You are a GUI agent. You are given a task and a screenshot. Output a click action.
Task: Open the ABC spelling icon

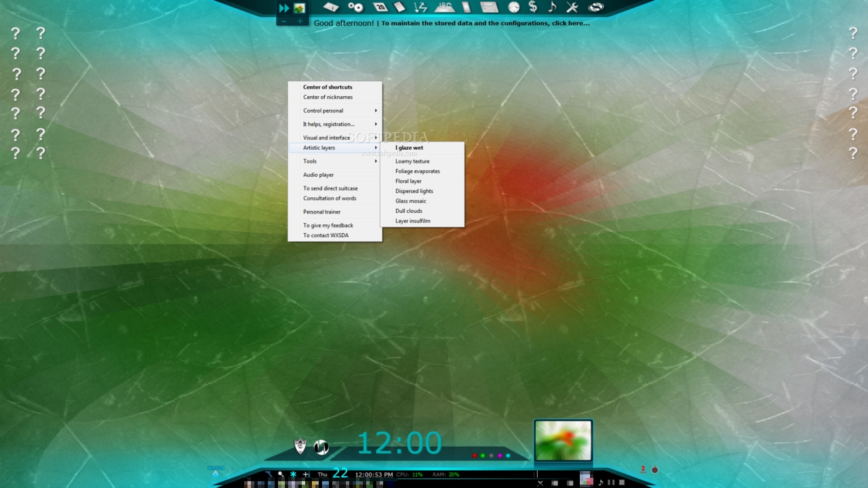click(444, 7)
